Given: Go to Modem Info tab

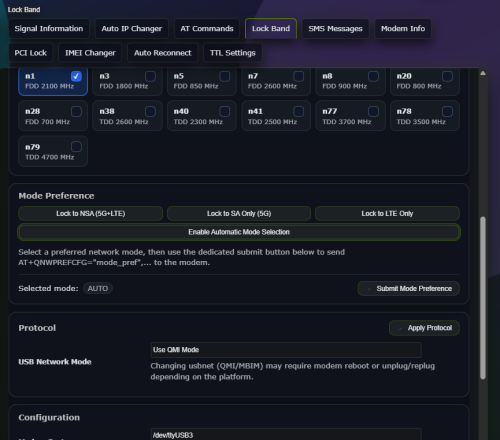Looking at the screenshot, I should (x=403, y=29).
